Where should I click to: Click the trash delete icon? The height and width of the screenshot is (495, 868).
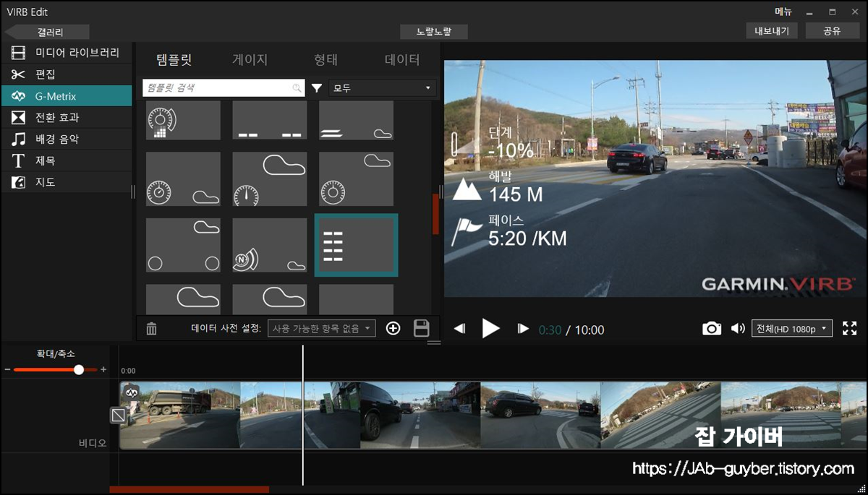click(151, 329)
